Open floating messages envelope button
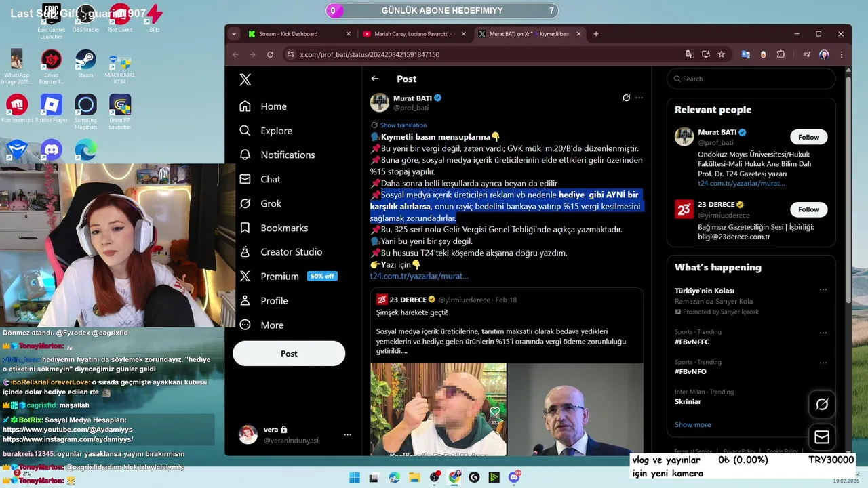 point(822,437)
